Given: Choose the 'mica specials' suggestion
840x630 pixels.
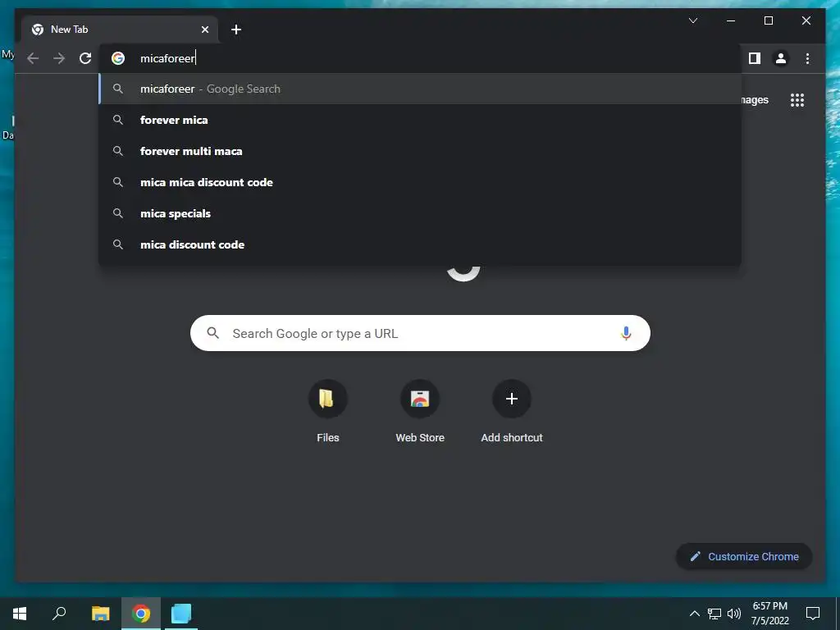Looking at the screenshot, I should tap(420, 213).
